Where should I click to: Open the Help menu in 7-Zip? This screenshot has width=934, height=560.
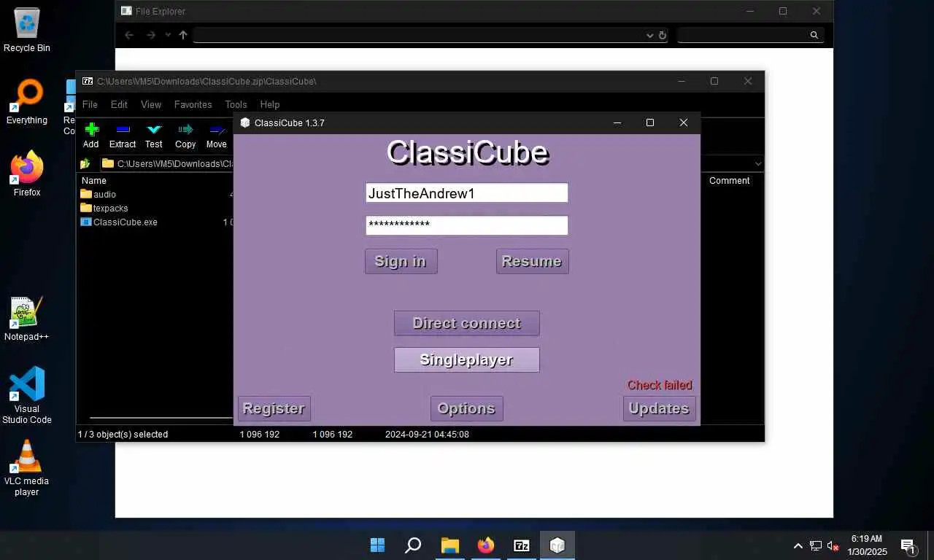pos(270,104)
